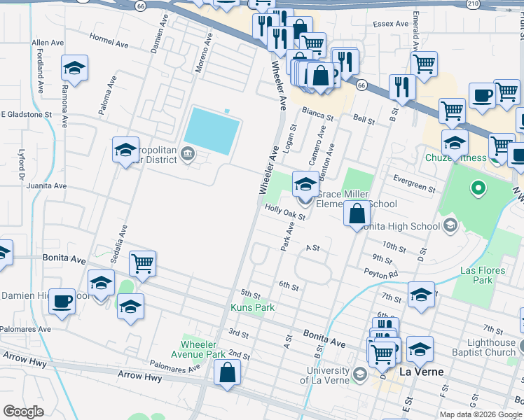Image resolution: width=524 pixels, height=420 pixels.
Task: Click the school marker near Allen Ave
Action: pos(74,69)
